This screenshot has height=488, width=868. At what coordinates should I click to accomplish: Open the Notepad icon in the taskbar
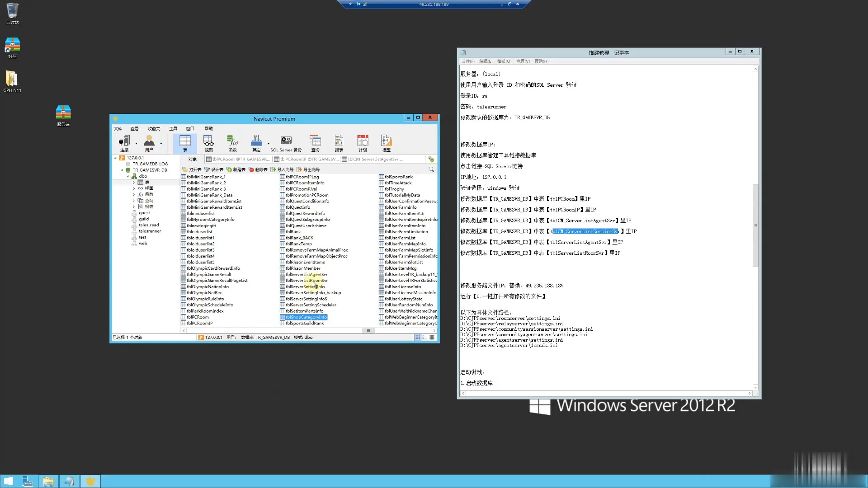click(69, 481)
